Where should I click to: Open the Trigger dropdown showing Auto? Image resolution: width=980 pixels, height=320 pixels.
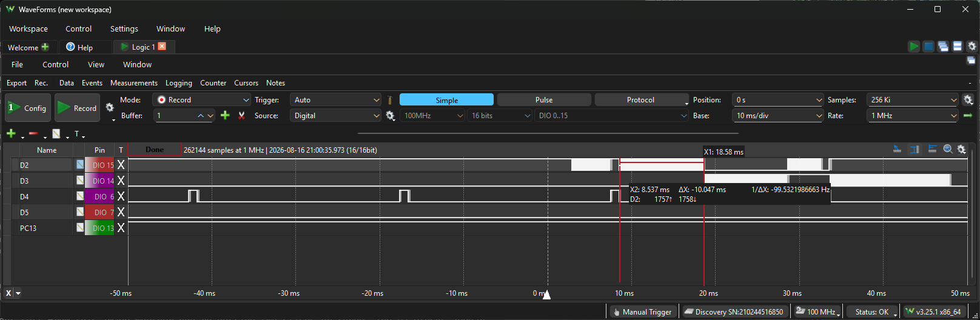coord(335,100)
